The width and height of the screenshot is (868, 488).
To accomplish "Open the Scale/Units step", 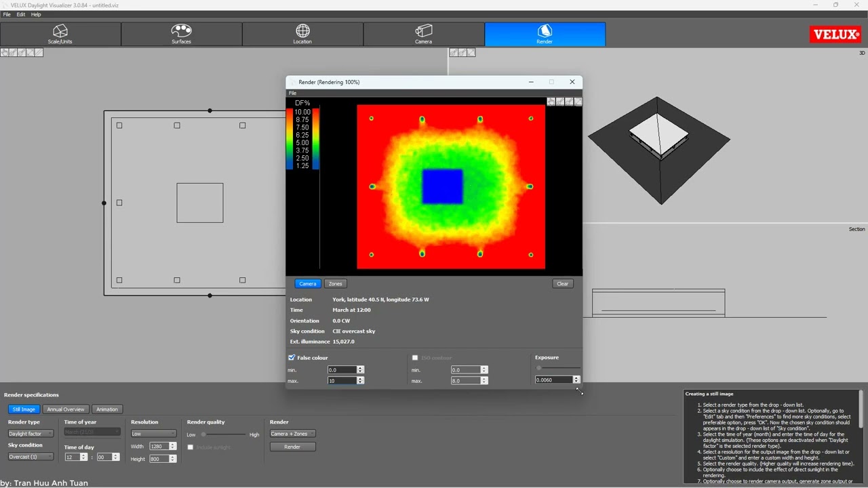I will coord(60,34).
